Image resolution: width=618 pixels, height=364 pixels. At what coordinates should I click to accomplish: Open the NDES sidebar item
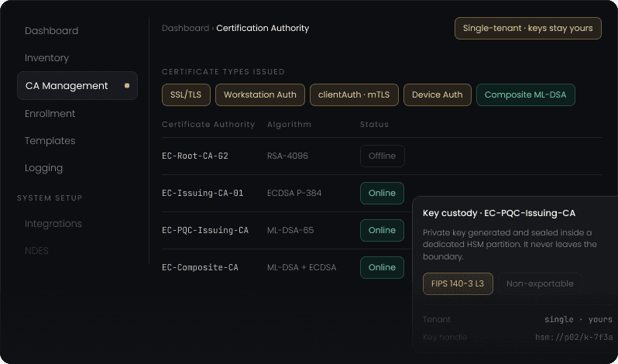[x=36, y=251]
